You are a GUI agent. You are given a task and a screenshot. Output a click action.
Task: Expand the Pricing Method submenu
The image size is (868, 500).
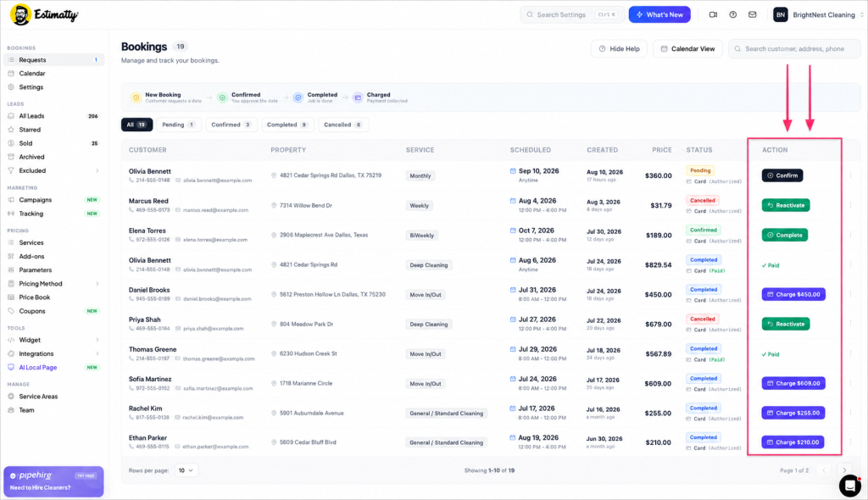click(97, 284)
